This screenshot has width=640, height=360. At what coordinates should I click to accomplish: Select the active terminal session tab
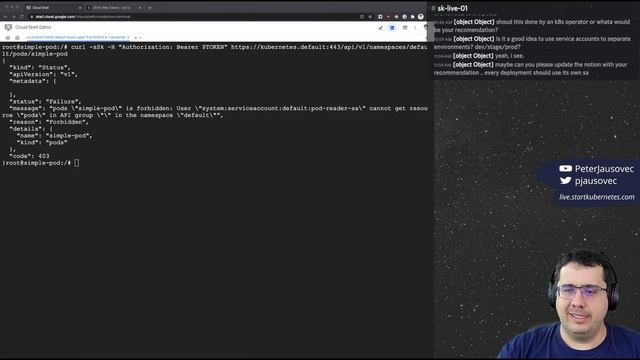[76, 37]
